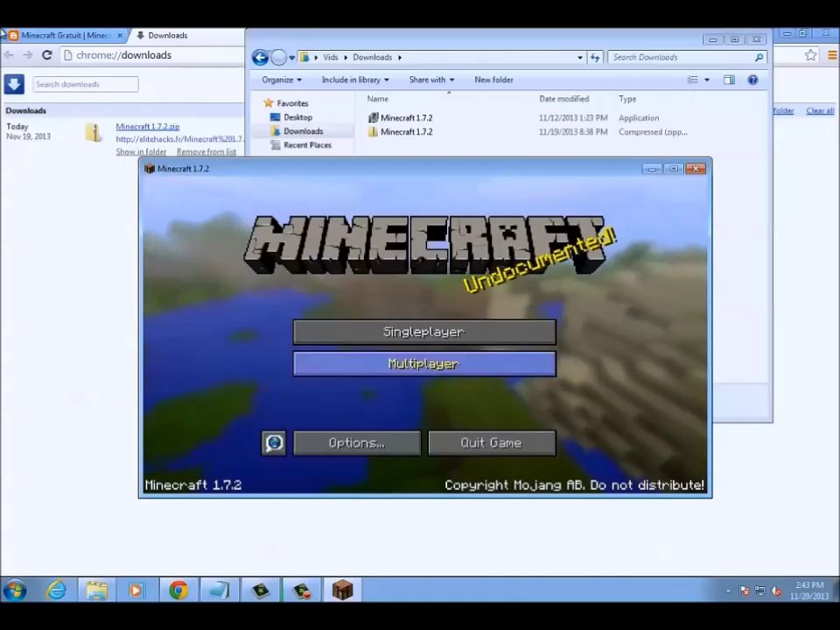Open the Organize dropdown menu
840x630 pixels.
pos(282,80)
